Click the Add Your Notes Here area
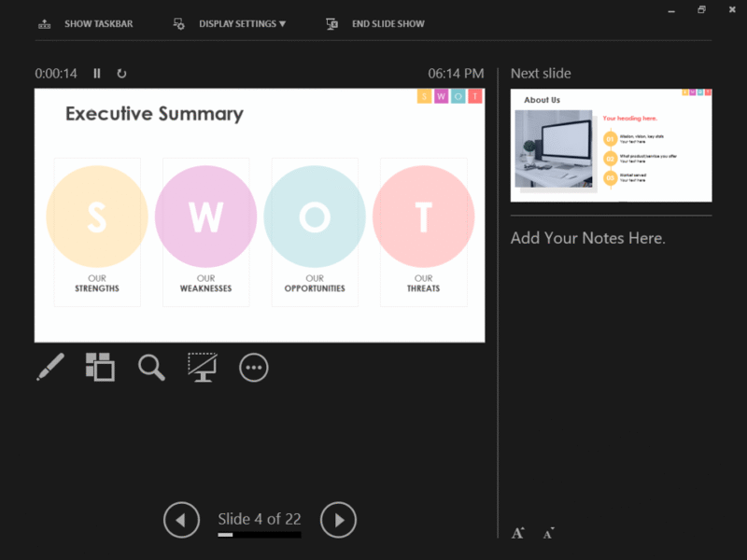The width and height of the screenshot is (747, 560). [587, 238]
